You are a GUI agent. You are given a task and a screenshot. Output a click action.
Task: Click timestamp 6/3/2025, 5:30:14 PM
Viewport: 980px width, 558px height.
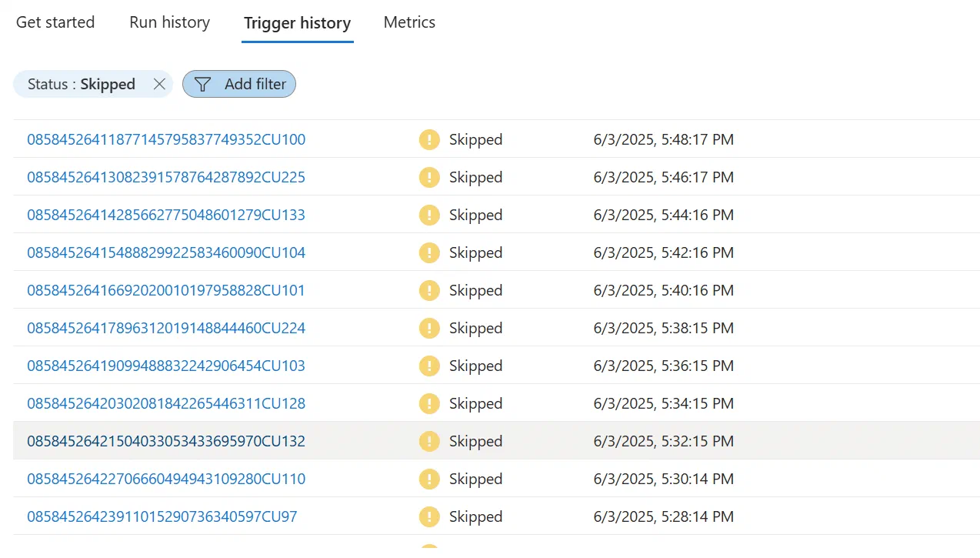coord(664,479)
